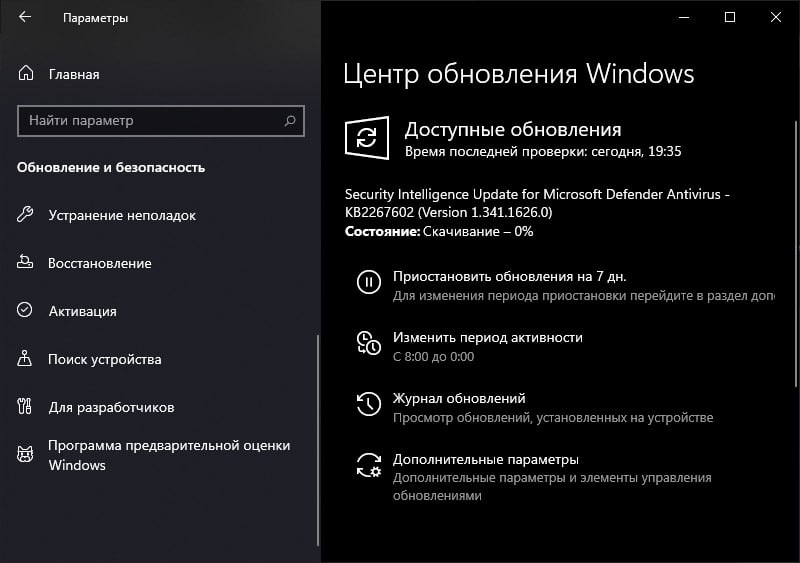Click the Время последней проверки text
Viewport: 800px width, 563px height.
tap(543, 152)
